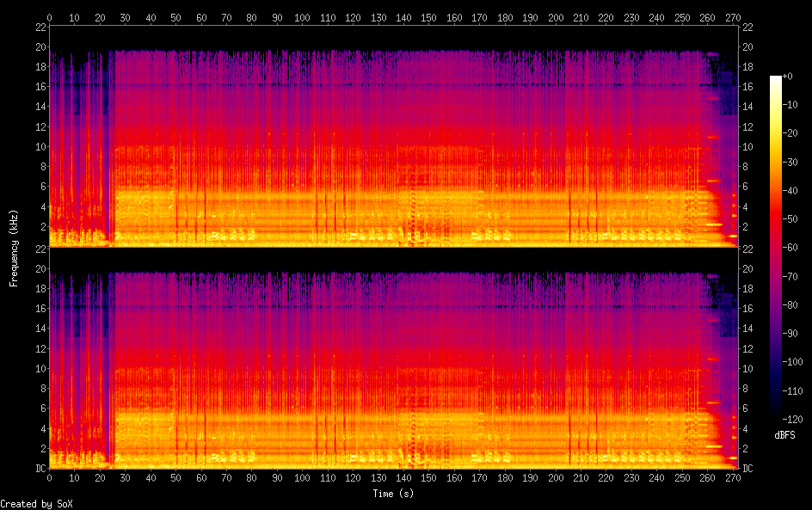This screenshot has width=812, height=510.
Task: Click the "dBFS" label under the color scale
Action: click(x=784, y=436)
